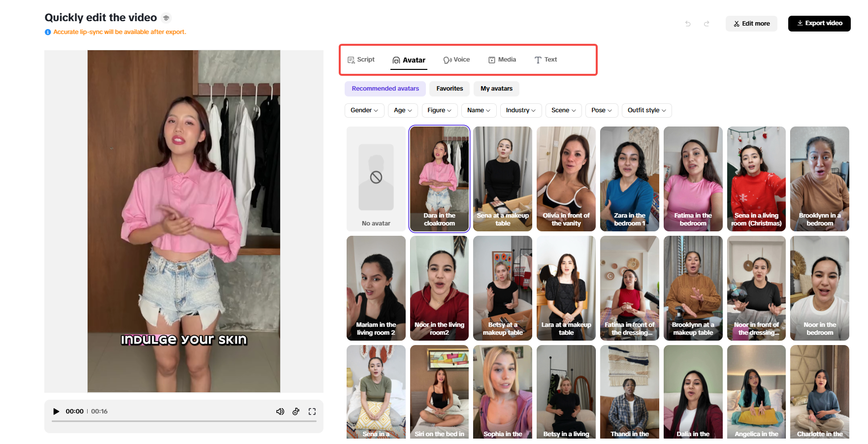
Task: Click the 'Accurate lip-sync' notice text
Action: point(120,32)
